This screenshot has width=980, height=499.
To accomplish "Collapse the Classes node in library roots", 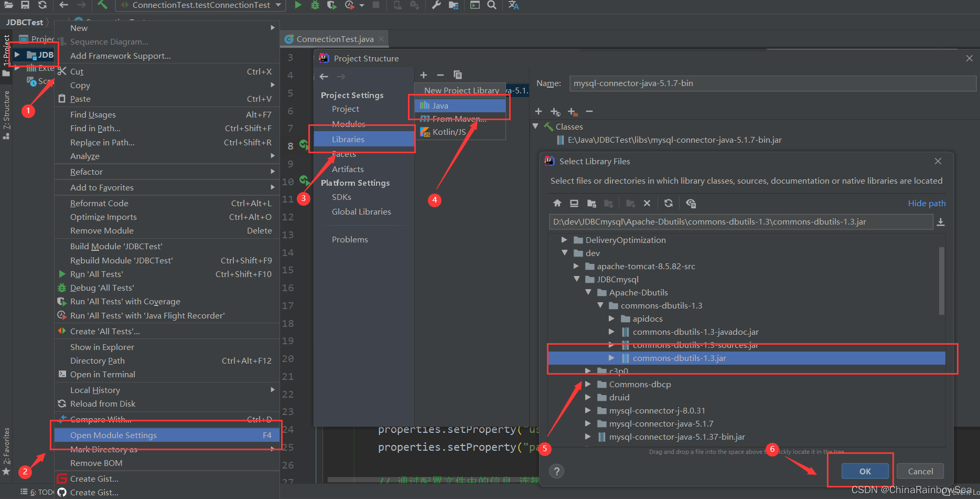I will tap(535, 126).
